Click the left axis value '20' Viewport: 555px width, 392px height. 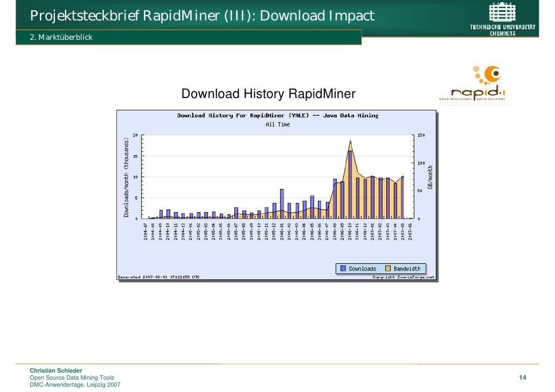coord(135,135)
